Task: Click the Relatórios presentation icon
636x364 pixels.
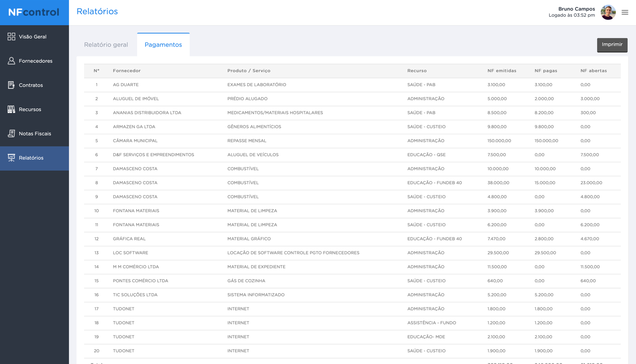Action: 11,158
